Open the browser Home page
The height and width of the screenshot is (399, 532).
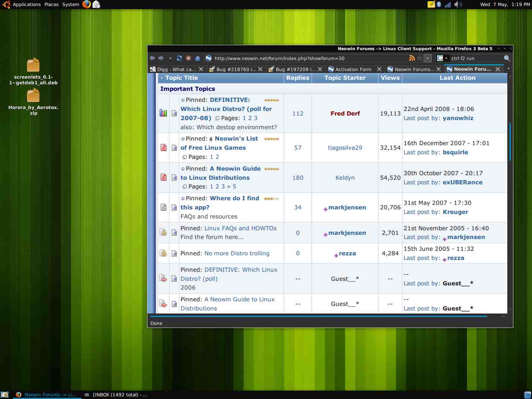197,58
